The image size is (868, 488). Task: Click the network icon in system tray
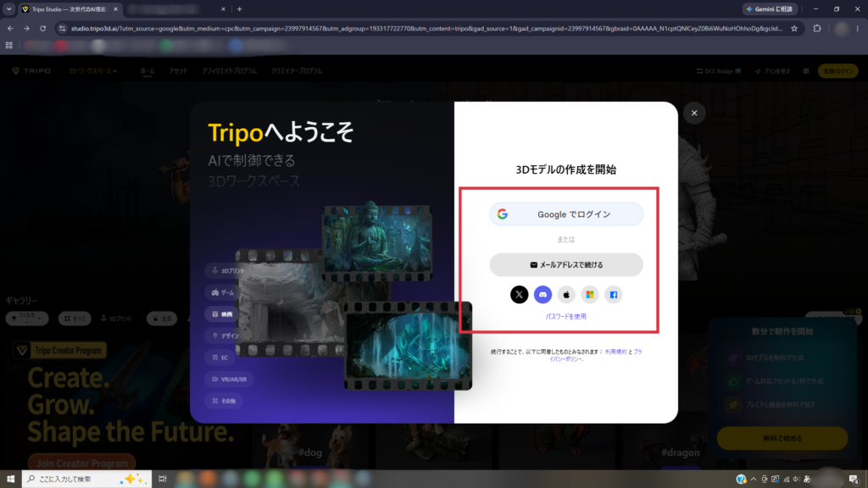click(x=786, y=480)
